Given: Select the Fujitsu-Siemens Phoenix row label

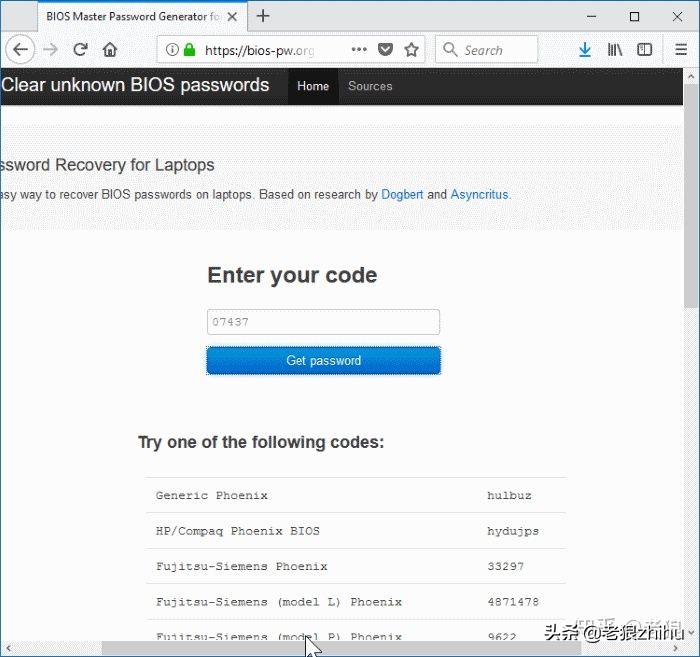Looking at the screenshot, I should click(x=242, y=566).
